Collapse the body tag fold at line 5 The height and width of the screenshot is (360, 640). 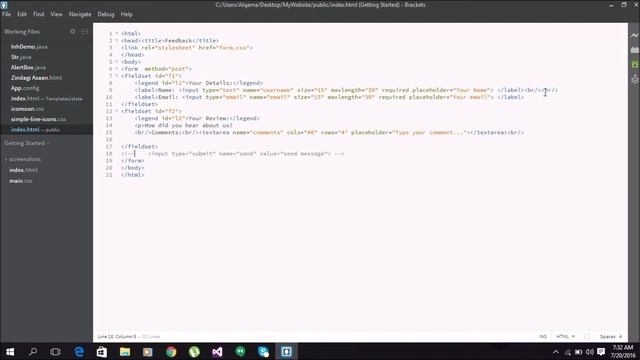click(116, 62)
